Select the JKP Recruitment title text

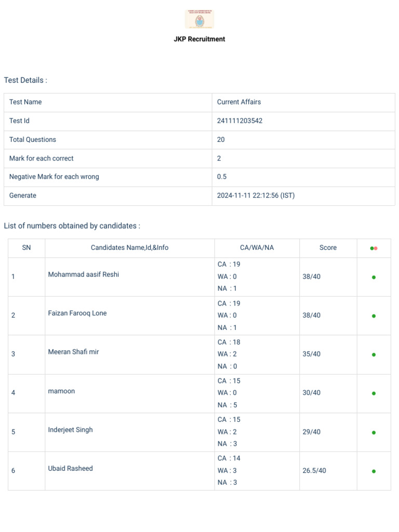[199, 39]
